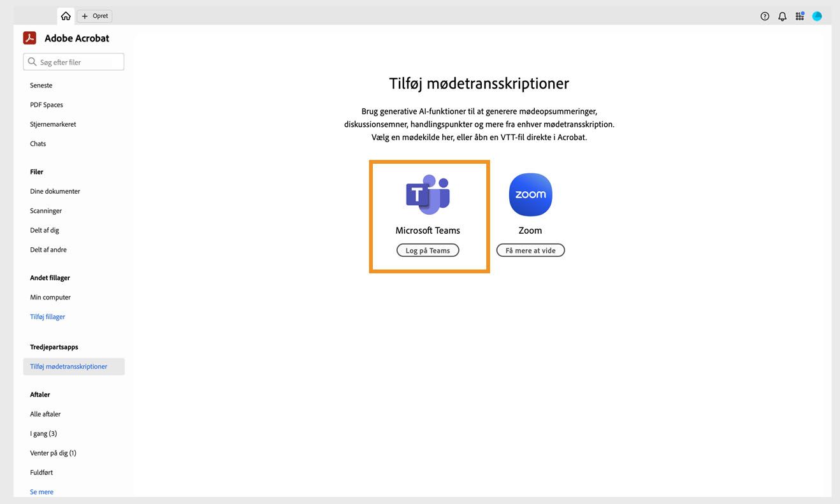Click the Zoom logo
This screenshot has width=840, height=504.
click(530, 194)
